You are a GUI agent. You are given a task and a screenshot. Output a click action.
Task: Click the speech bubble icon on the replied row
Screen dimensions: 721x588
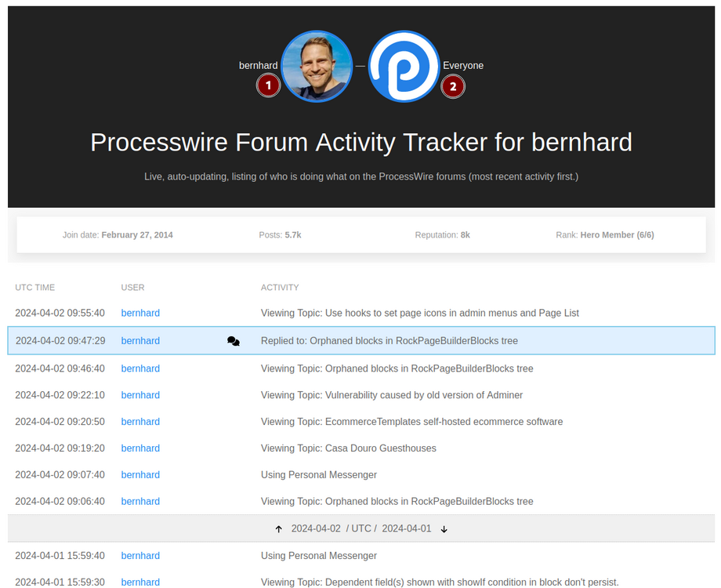tap(233, 341)
